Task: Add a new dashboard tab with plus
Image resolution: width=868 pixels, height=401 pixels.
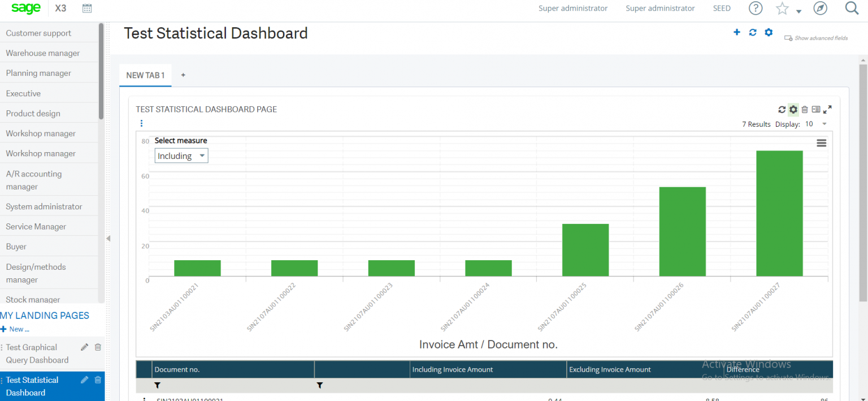Action: click(183, 74)
